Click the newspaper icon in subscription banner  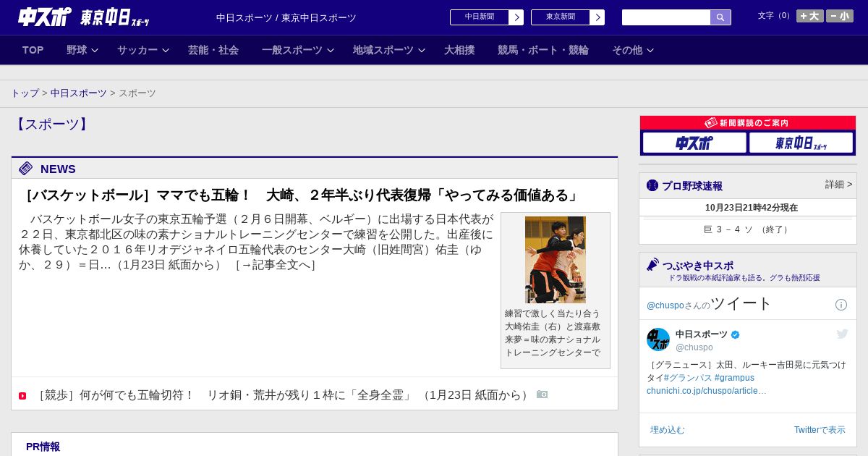coord(710,123)
